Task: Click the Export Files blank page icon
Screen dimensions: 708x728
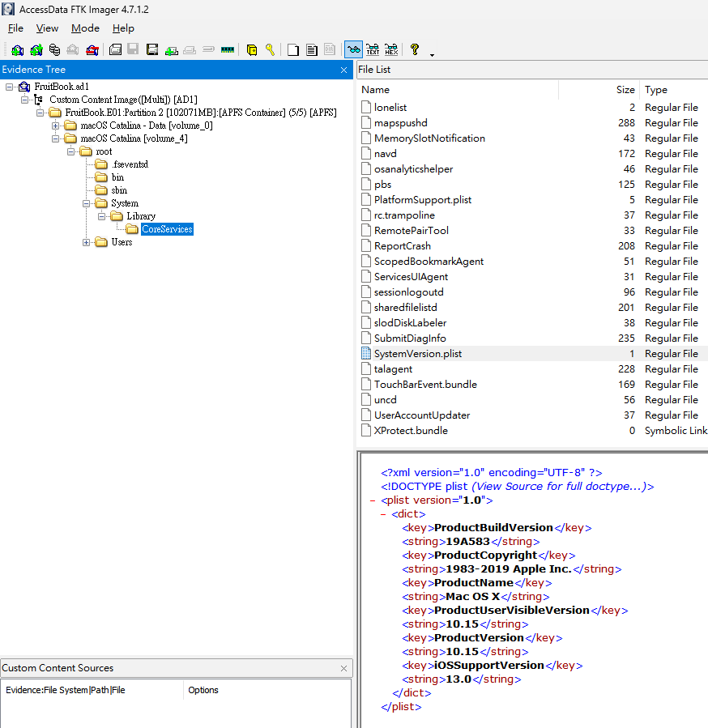Action: (x=292, y=49)
